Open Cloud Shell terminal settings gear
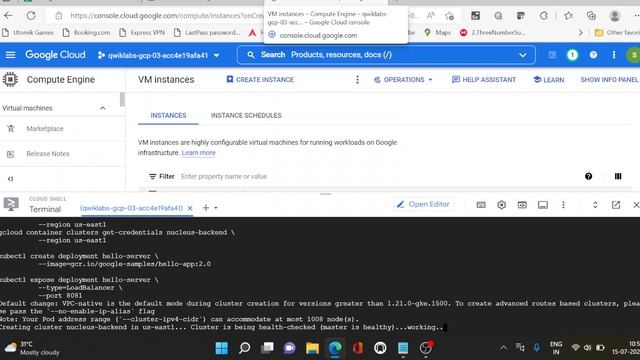This screenshot has height=360, width=640. click(x=502, y=204)
